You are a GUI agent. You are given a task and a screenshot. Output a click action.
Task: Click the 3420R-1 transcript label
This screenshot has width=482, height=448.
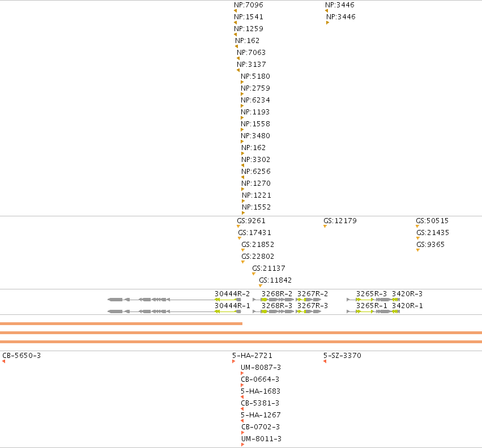(407, 306)
